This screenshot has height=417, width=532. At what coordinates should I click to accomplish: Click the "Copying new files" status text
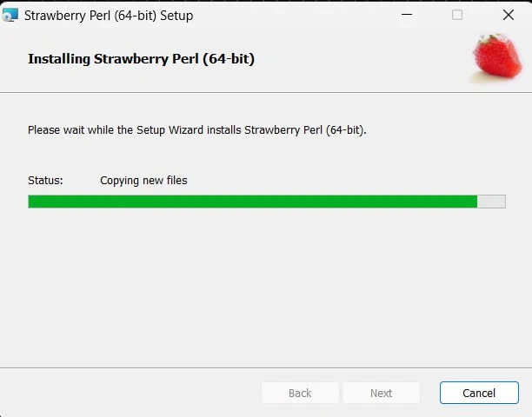pos(143,181)
